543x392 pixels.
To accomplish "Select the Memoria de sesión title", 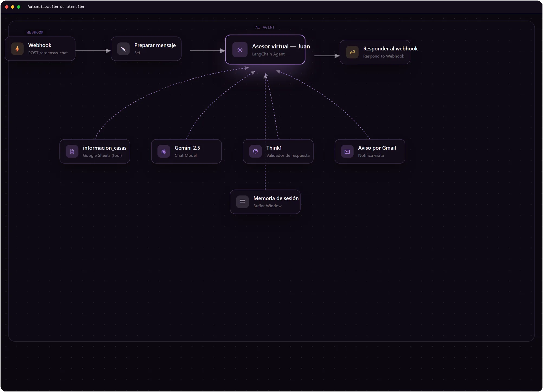I will 276,198.
